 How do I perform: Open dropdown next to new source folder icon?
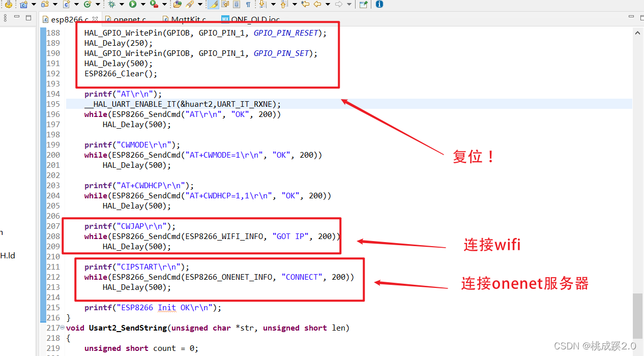coord(54,4)
